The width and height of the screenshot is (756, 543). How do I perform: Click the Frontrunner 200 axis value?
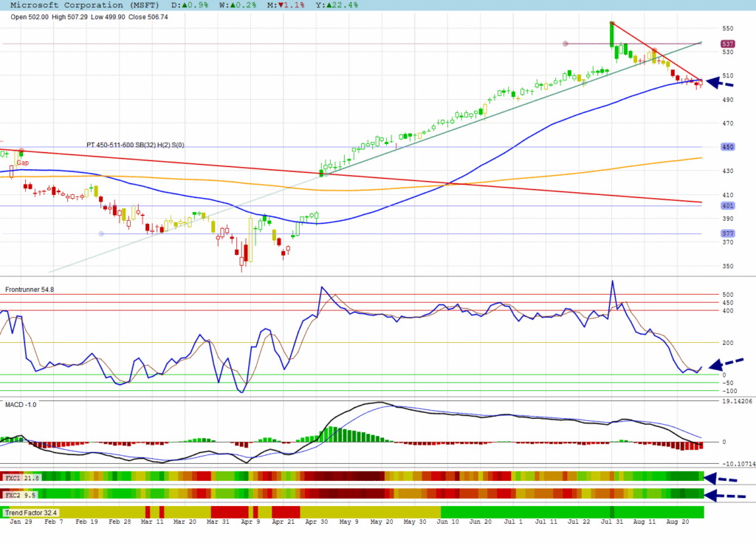tap(727, 343)
